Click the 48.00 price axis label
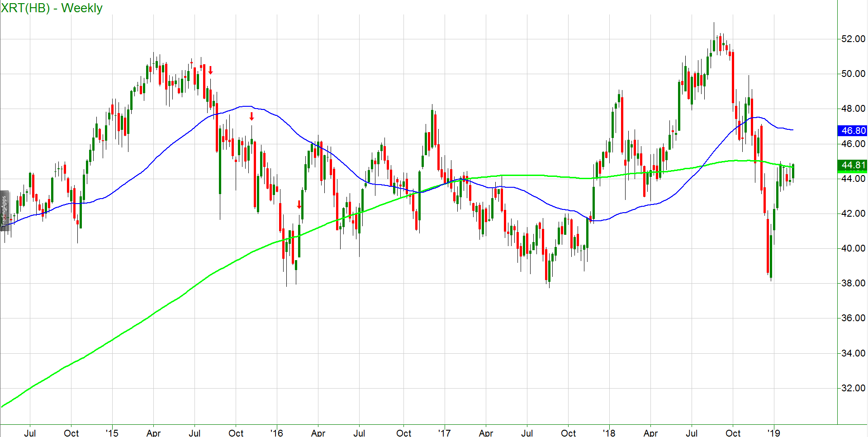The image size is (868, 437). pos(853,109)
